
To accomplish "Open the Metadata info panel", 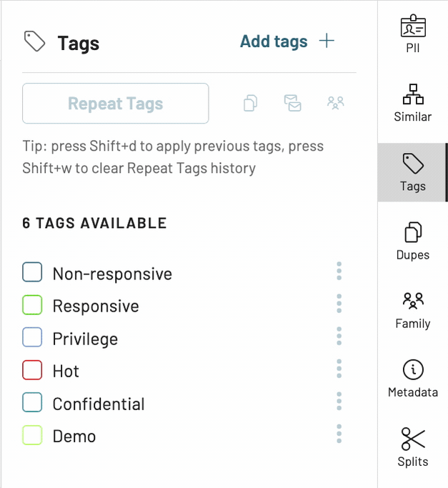I will click(413, 379).
